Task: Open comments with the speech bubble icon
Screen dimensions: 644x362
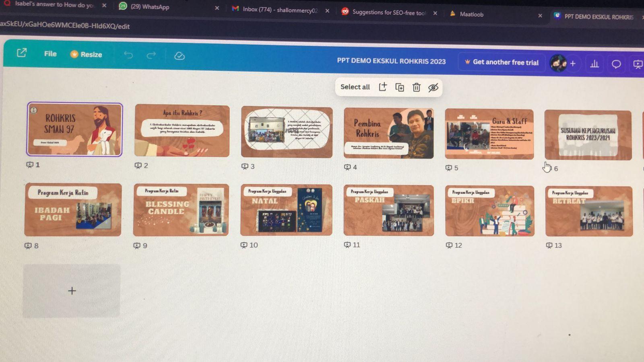Action: tap(616, 64)
